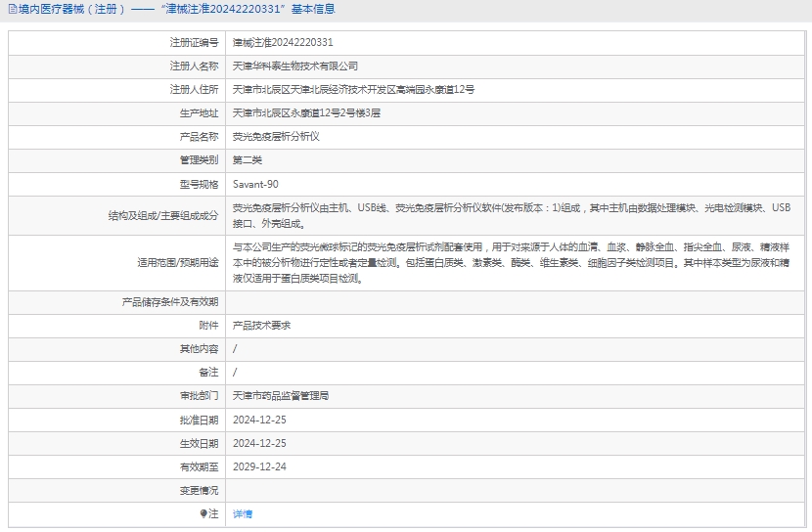812x532 pixels.
Task: Click the attachment value 产品技术要求
Action: pyautogui.click(x=261, y=325)
